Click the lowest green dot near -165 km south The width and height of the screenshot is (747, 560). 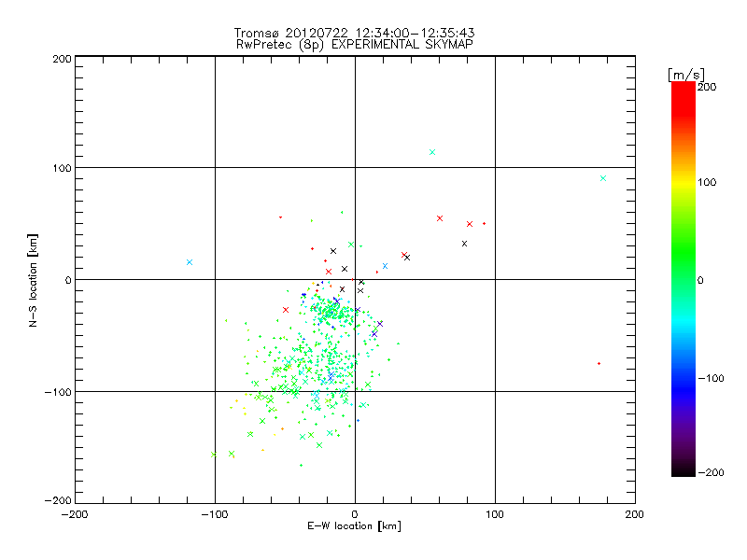(x=301, y=465)
